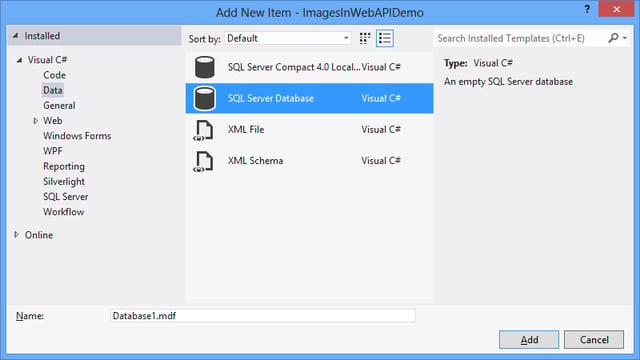Select the Windows Forms category
This screenshot has width=640, height=360.
coord(77,136)
